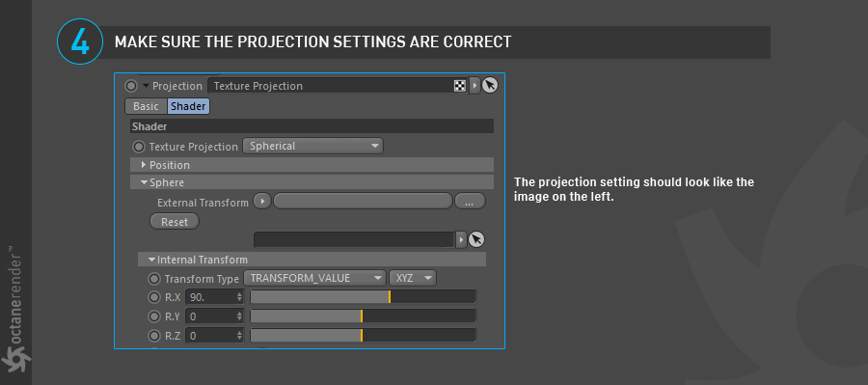This screenshot has width=868, height=385.
Task: Switch to the Basic tab
Action: 146,106
